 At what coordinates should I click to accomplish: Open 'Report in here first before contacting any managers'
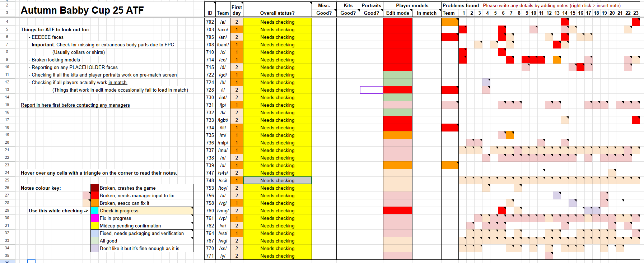[75, 105]
